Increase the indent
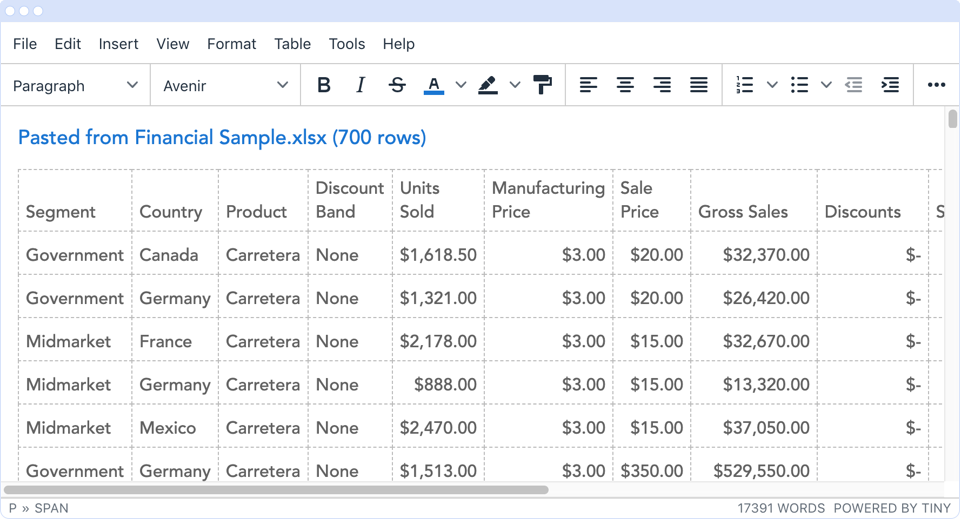Image resolution: width=960 pixels, height=519 pixels. point(890,86)
